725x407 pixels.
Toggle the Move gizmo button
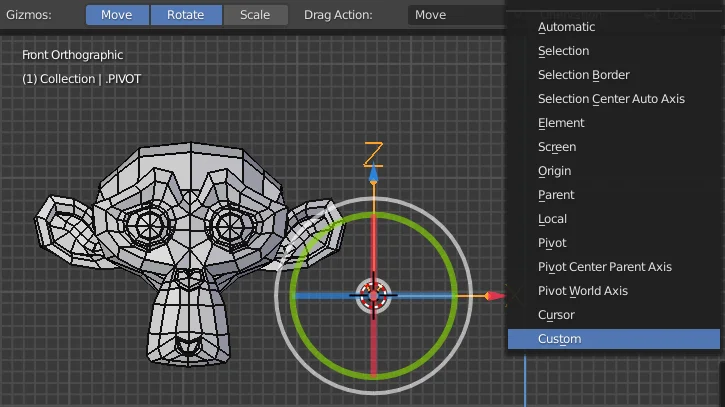click(x=117, y=15)
